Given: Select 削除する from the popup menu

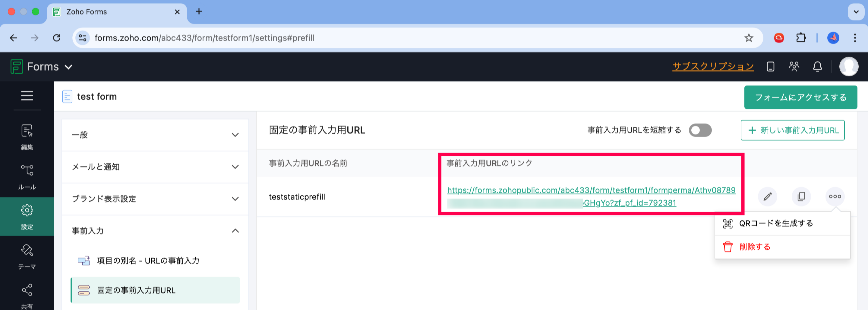Looking at the screenshot, I should (754, 247).
